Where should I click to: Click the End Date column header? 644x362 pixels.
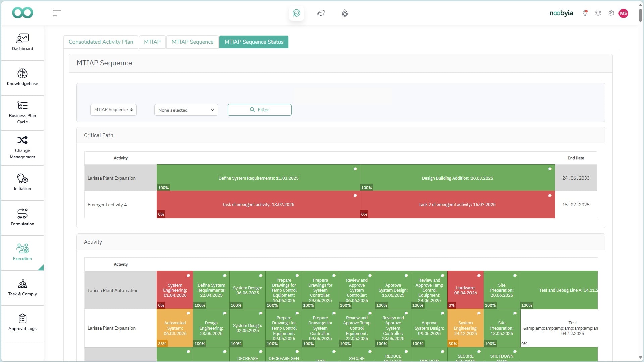click(x=576, y=158)
